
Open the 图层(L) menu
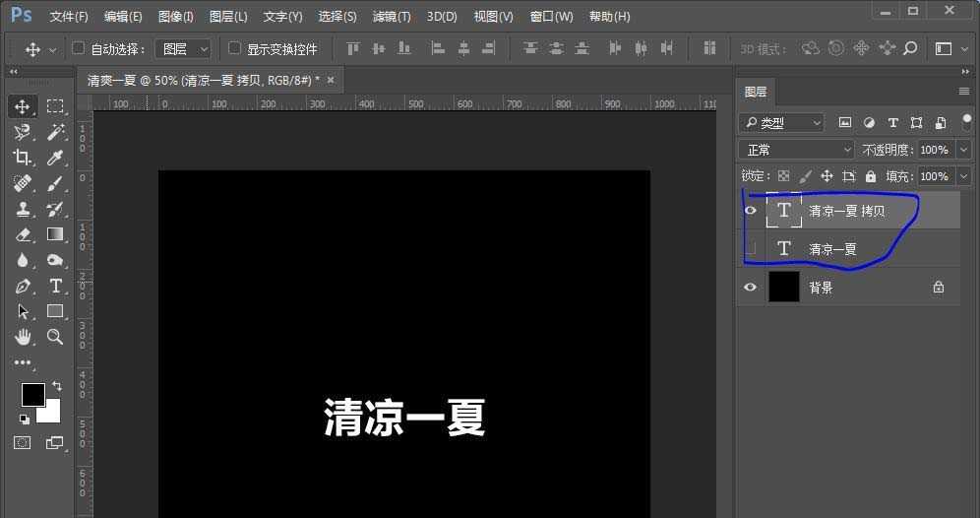(x=228, y=17)
